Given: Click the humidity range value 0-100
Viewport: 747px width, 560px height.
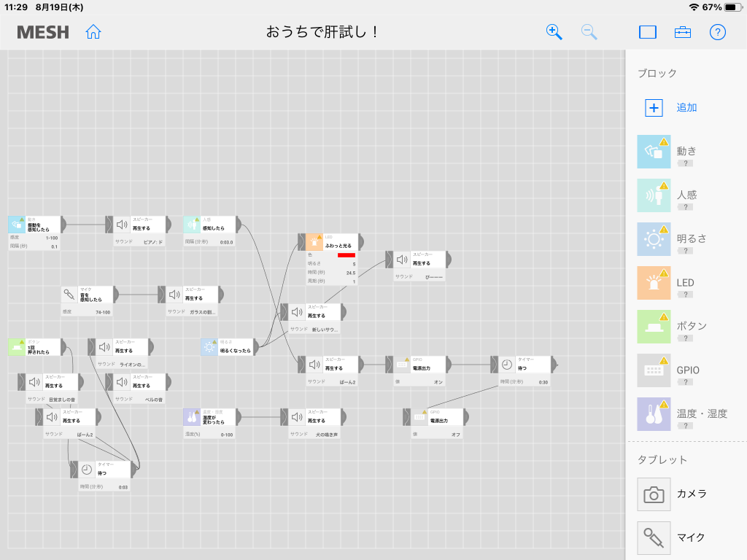Looking at the screenshot, I should pos(227,435).
